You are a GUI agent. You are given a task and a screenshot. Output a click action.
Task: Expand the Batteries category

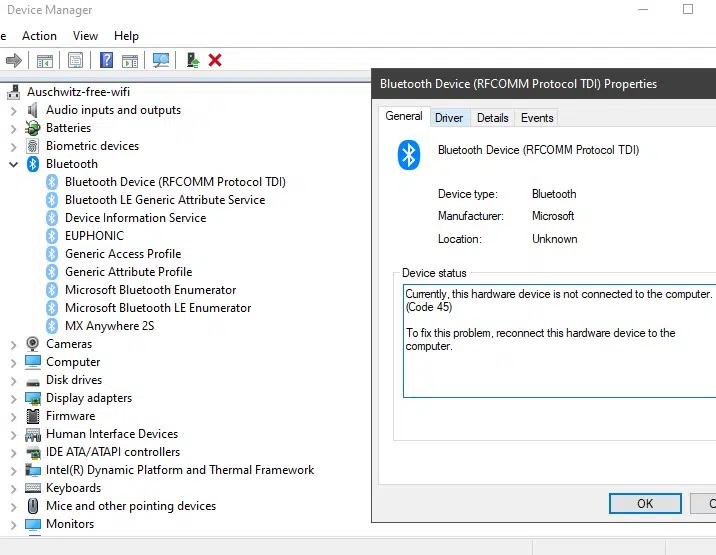click(x=14, y=129)
